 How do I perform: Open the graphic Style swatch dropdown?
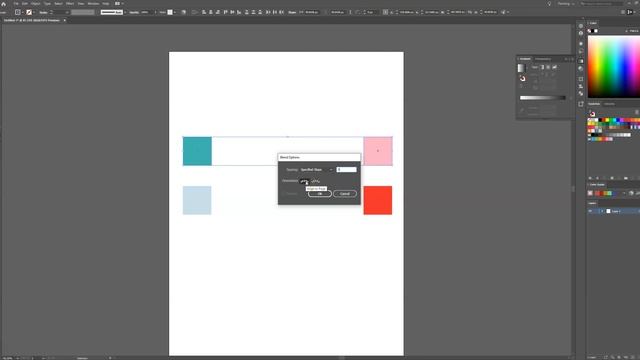click(x=171, y=12)
